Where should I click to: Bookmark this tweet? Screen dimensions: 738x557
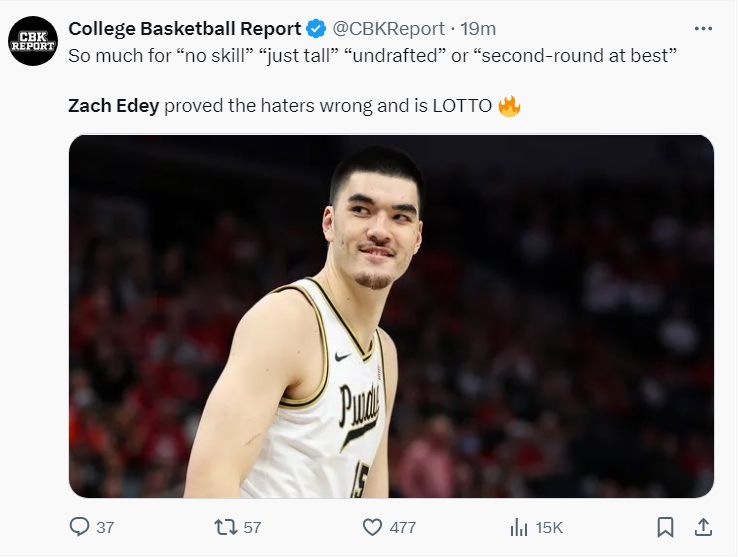(665, 527)
